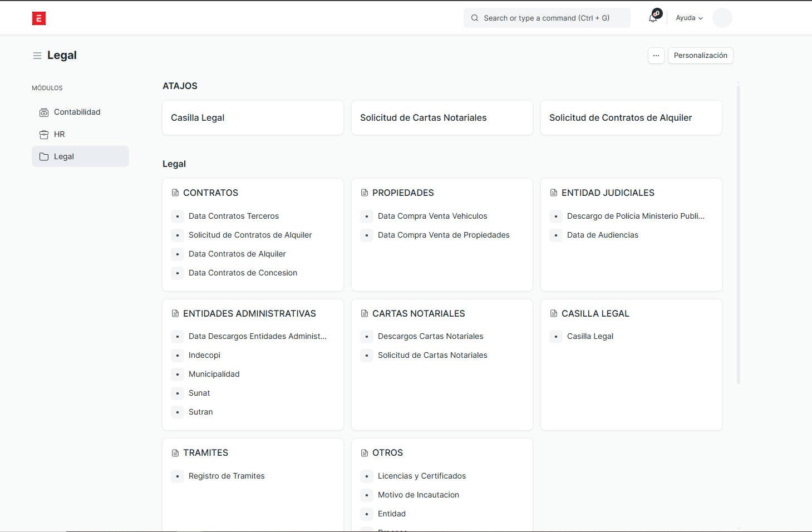The height and width of the screenshot is (532, 812).
Task: Click the HR module icon in sidebar
Action: [x=44, y=135]
